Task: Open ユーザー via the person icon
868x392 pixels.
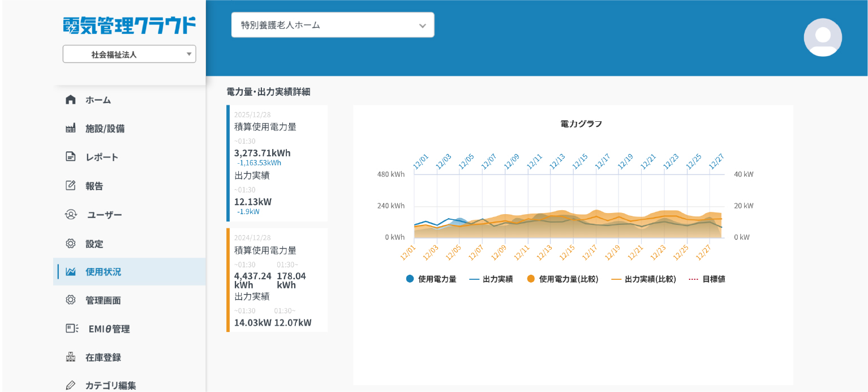Action: (70, 215)
